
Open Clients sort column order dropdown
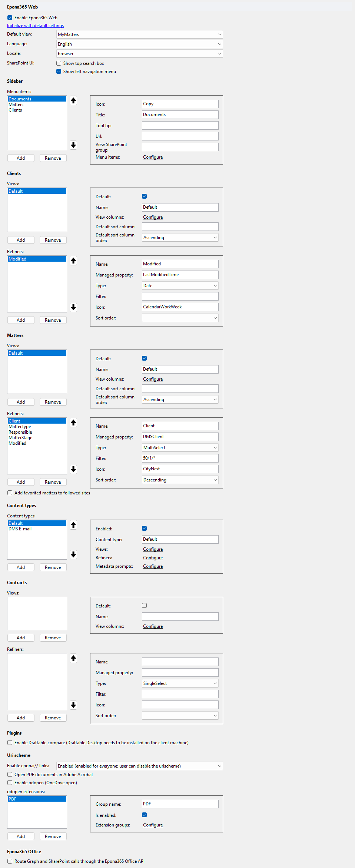(x=180, y=238)
